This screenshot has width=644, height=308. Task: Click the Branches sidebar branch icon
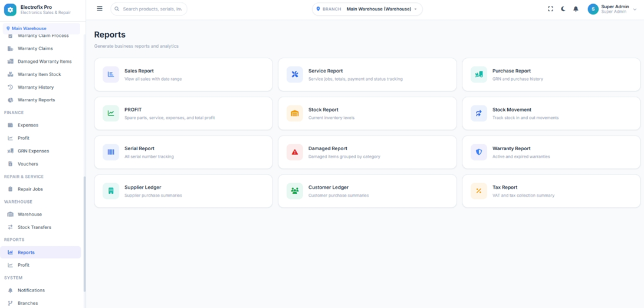coord(10,303)
